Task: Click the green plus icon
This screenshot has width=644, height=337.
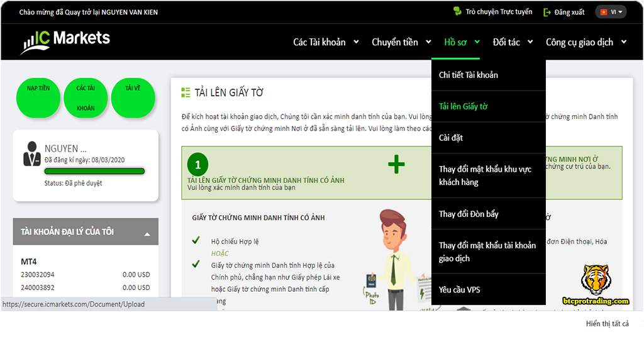Action: (396, 165)
